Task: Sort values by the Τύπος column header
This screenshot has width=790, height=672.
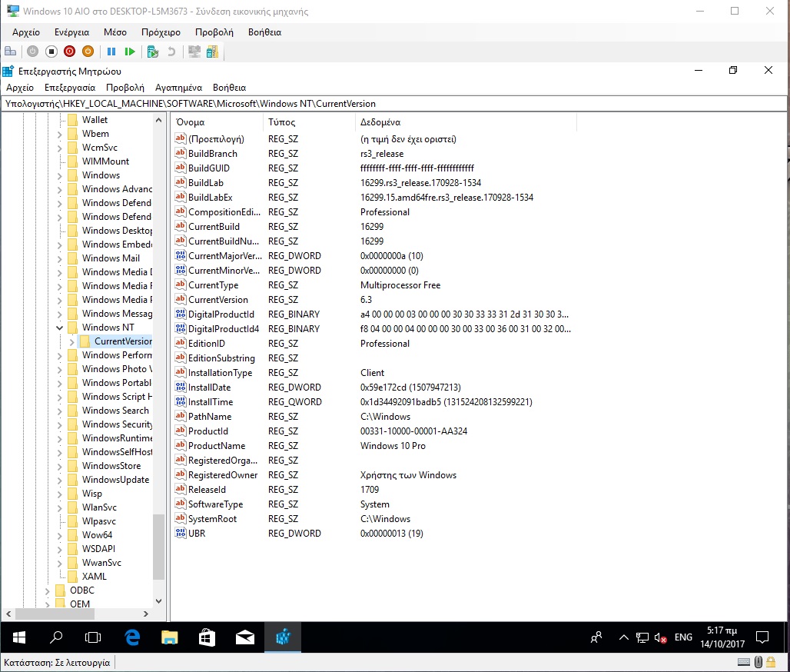Action: pos(309,122)
